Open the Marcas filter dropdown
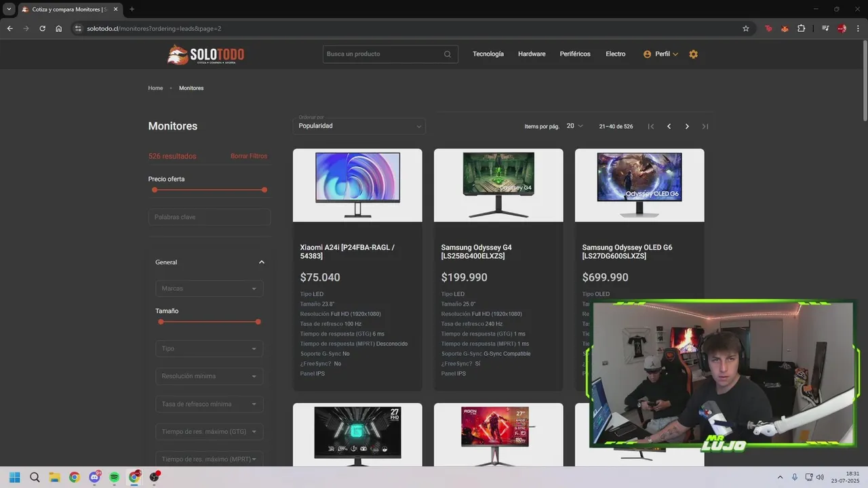Viewport: 868px width, 488px height. point(210,289)
